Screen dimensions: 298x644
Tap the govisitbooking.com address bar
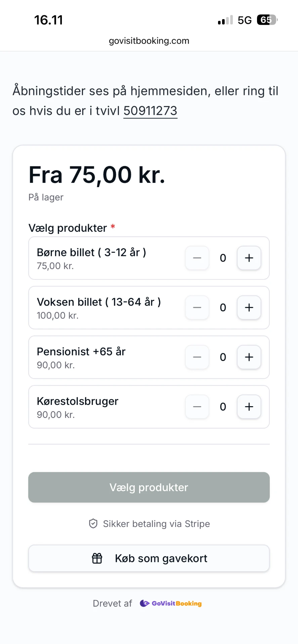pyautogui.click(x=149, y=41)
